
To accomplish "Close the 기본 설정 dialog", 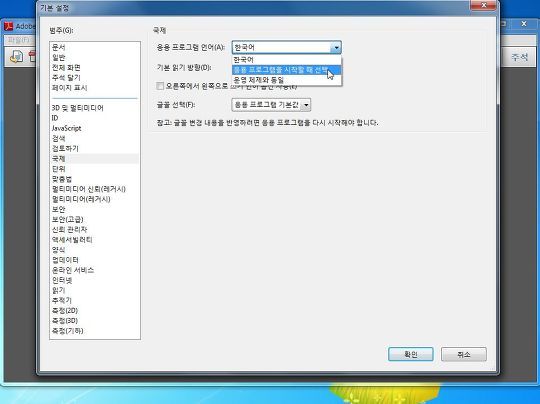I will click(x=484, y=5).
